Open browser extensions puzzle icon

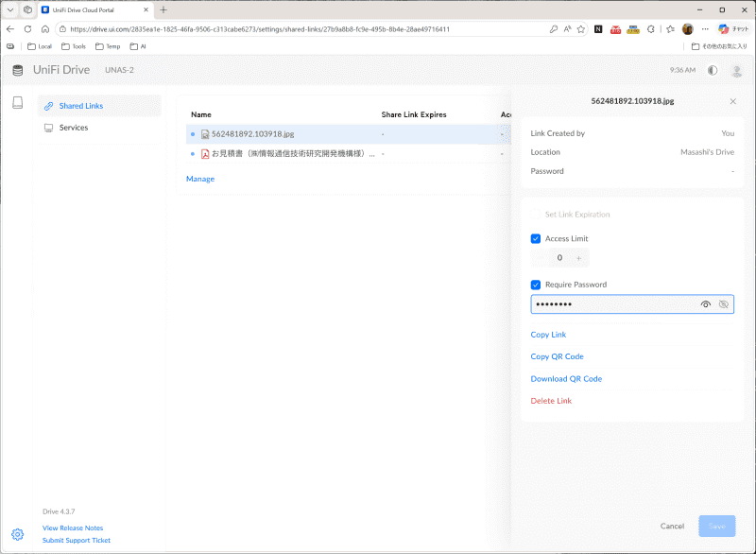pos(651,29)
